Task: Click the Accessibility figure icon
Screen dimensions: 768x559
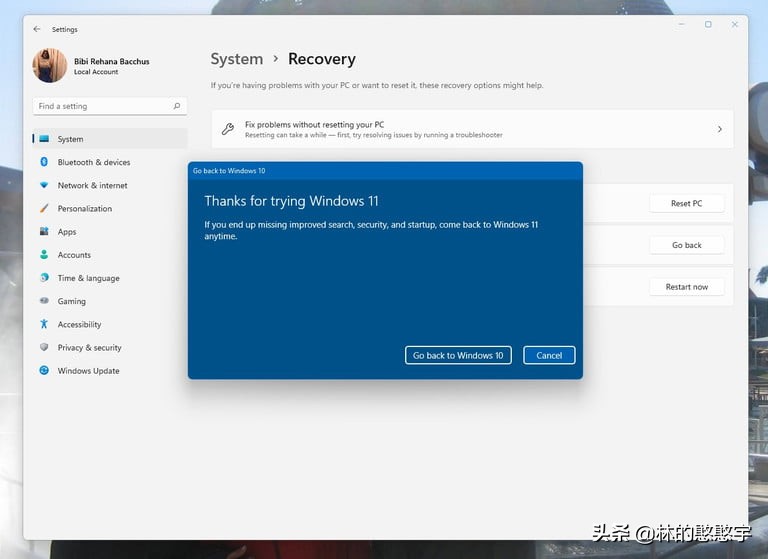Action: pyautogui.click(x=44, y=324)
